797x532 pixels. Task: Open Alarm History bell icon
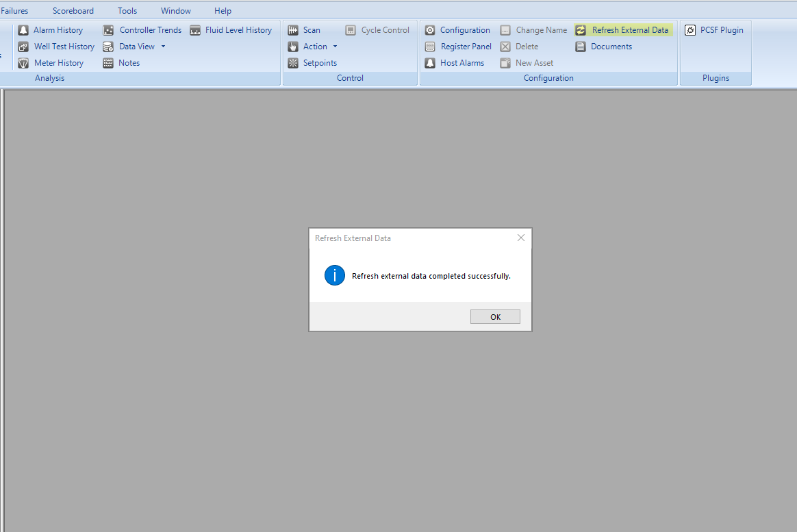tap(23, 31)
